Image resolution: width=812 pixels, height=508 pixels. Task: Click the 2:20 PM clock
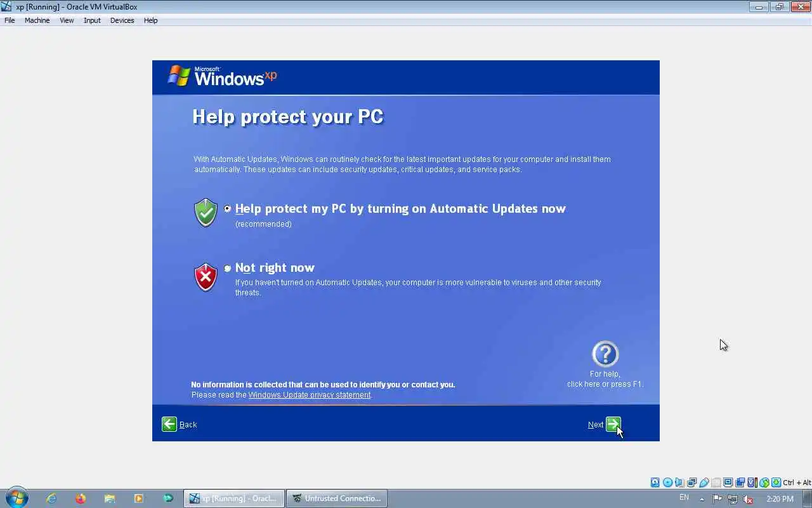click(x=780, y=499)
